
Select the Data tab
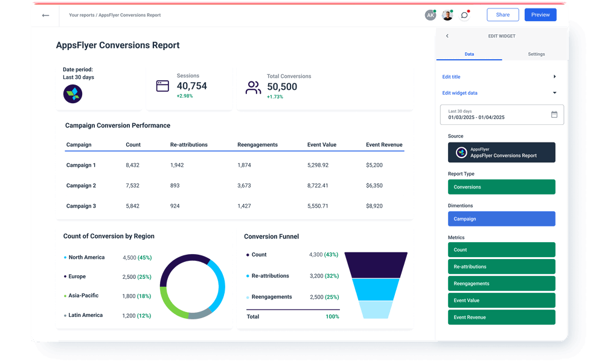tap(469, 54)
